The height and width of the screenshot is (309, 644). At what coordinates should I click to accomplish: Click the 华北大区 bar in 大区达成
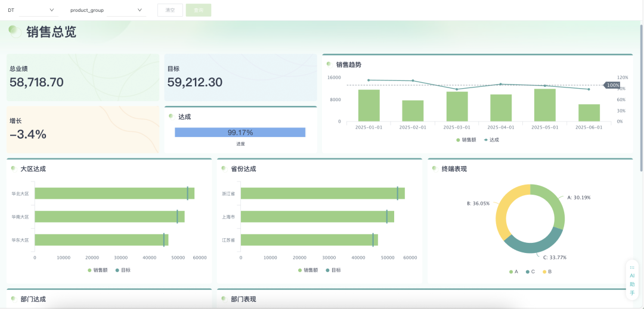(x=113, y=193)
